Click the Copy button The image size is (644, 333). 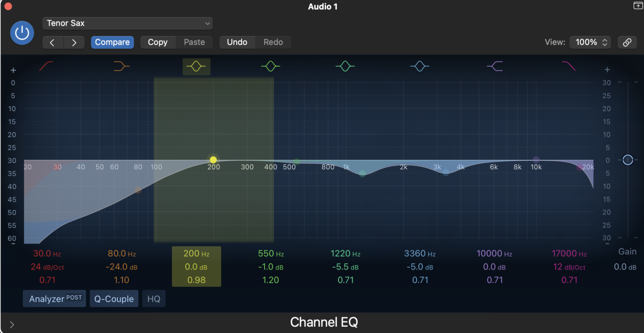pyautogui.click(x=157, y=42)
